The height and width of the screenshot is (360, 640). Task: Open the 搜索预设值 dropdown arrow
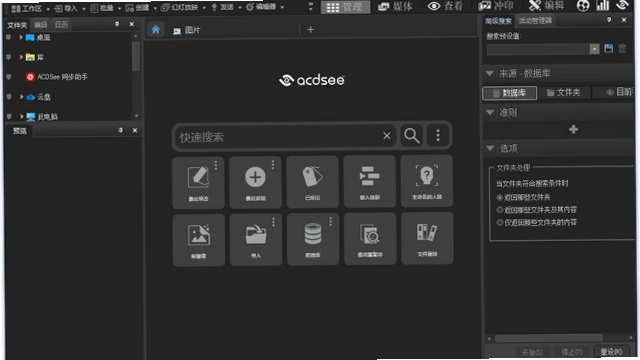(594, 49)
